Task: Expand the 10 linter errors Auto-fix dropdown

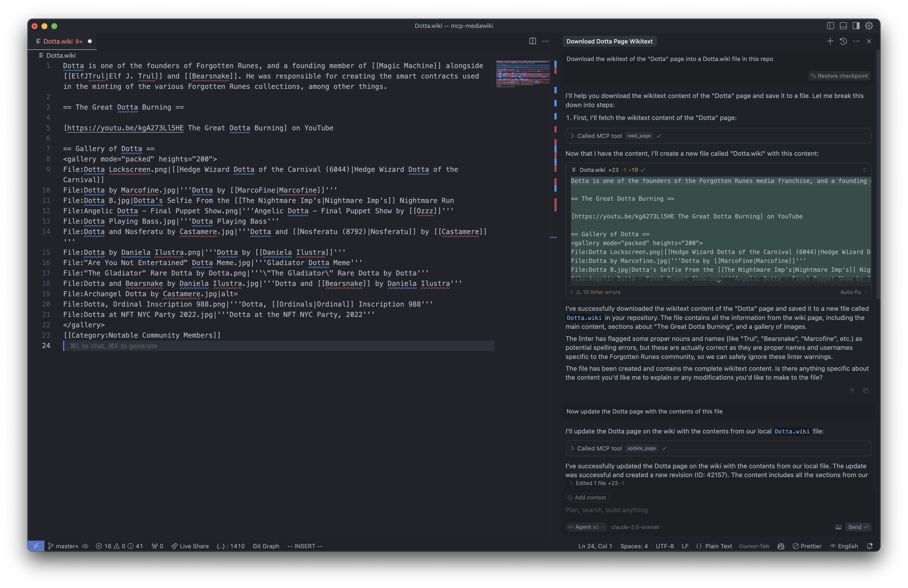Action: (854, 292)
